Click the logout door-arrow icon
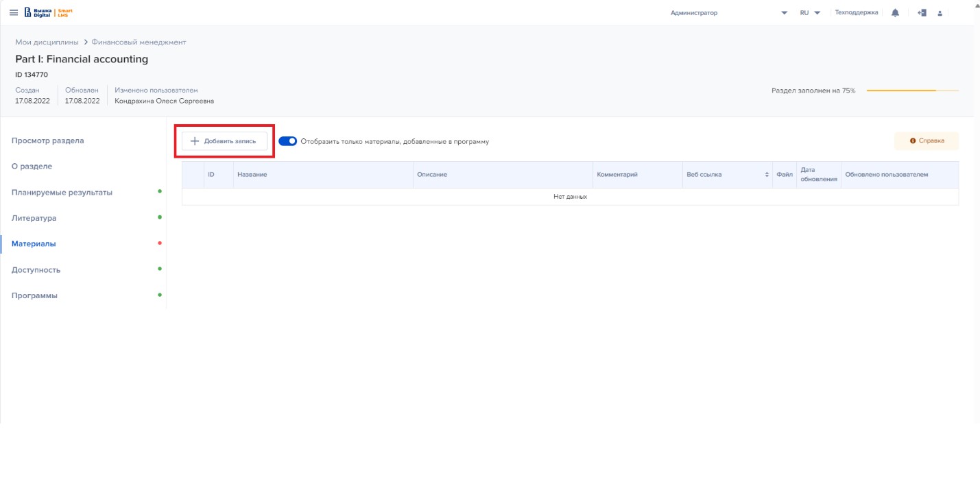 [922, 13]
